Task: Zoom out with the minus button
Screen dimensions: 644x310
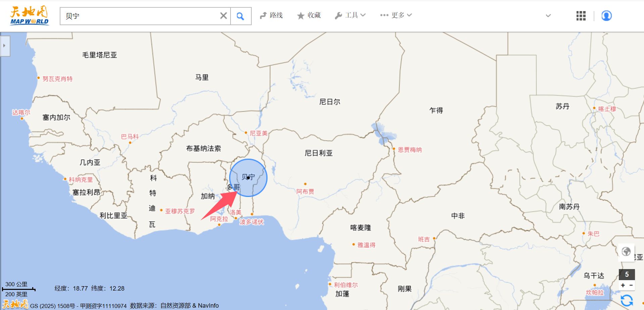Action: (x=631, y=286)
